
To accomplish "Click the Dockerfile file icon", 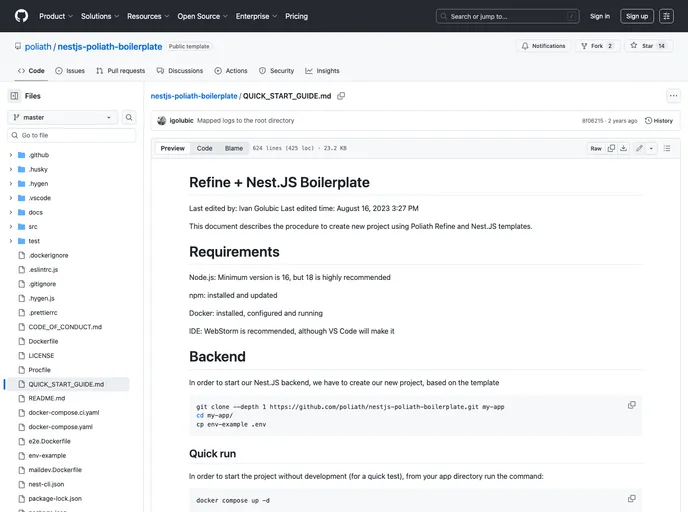I will pyautogui.click(x=22, y=341).
